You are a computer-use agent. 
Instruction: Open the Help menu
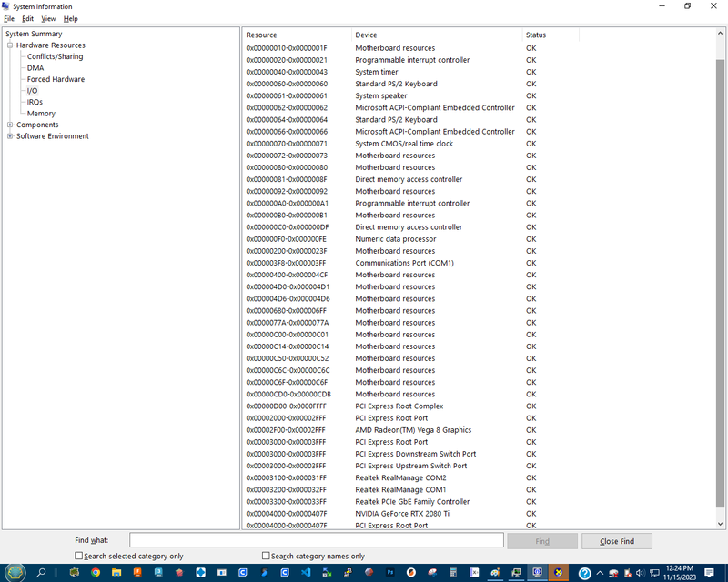click(71, 18)
